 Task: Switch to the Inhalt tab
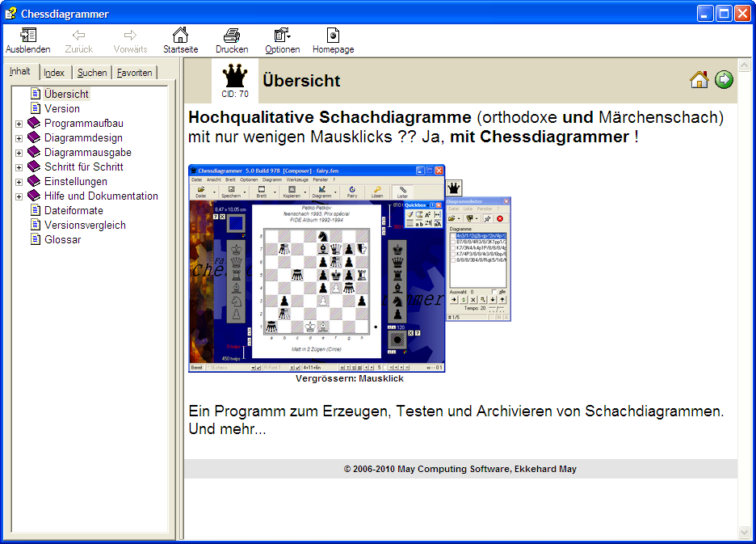point(19,71)
